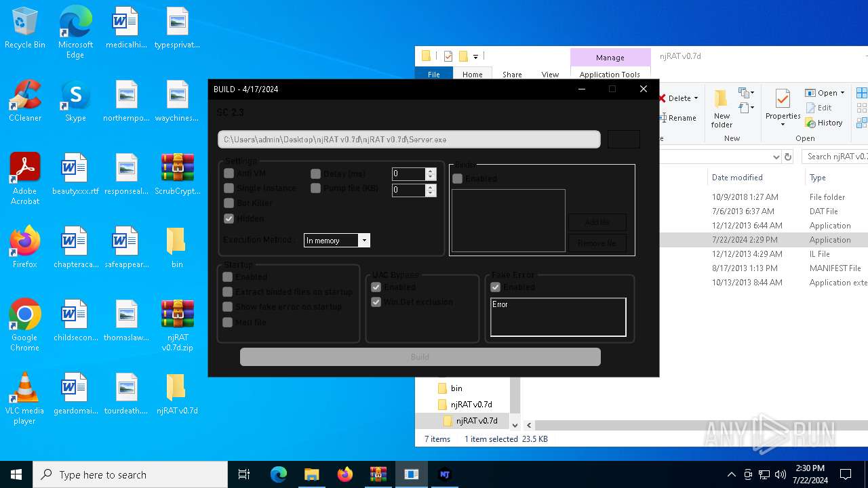Select the medicalhi Word document icon
This screenshot has width=868, height=488.
(125, 28)
